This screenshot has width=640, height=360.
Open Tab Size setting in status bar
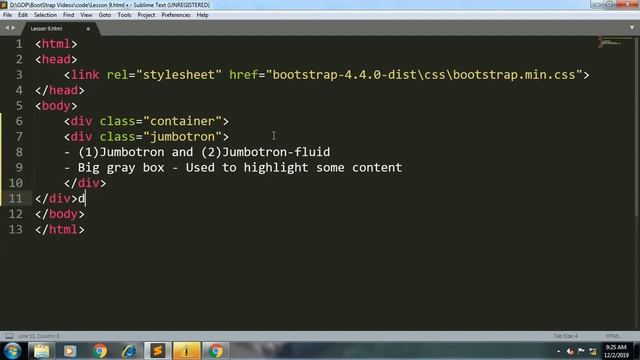point(565,336)
